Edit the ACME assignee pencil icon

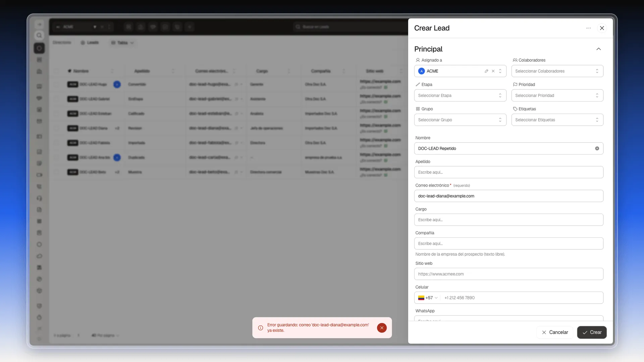[486, 71]
